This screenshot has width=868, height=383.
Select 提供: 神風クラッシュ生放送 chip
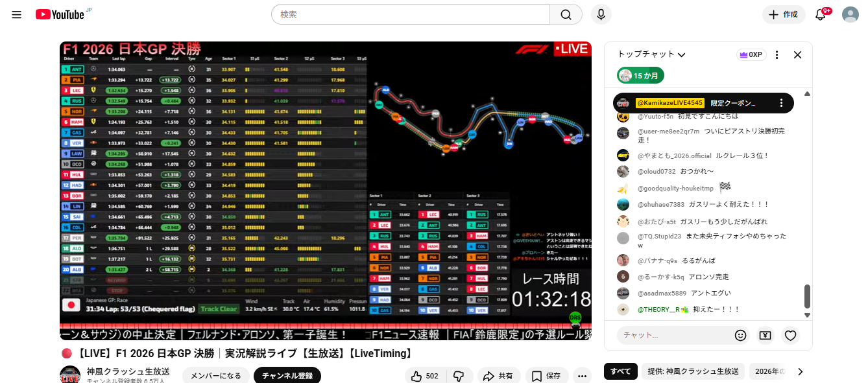pos(694,371)
